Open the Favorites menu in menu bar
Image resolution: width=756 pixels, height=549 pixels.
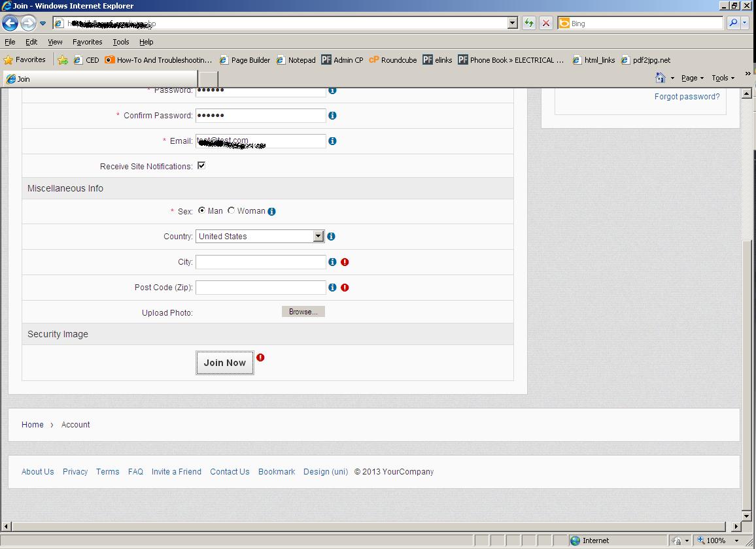[x=87, y=42]
